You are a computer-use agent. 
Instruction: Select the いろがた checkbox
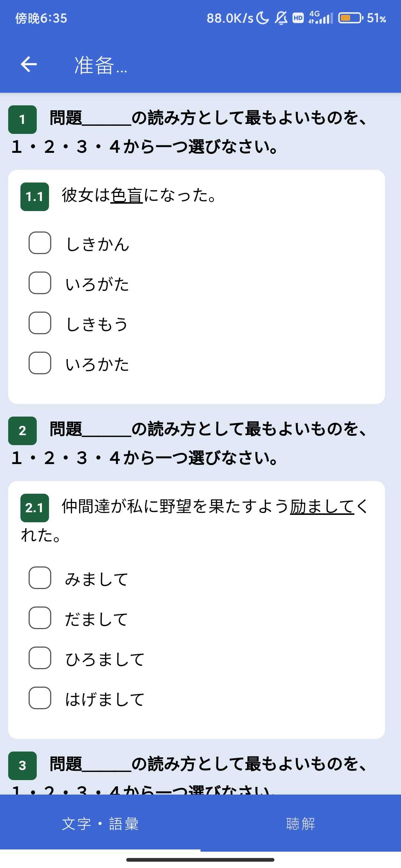(x=40, y=283)
